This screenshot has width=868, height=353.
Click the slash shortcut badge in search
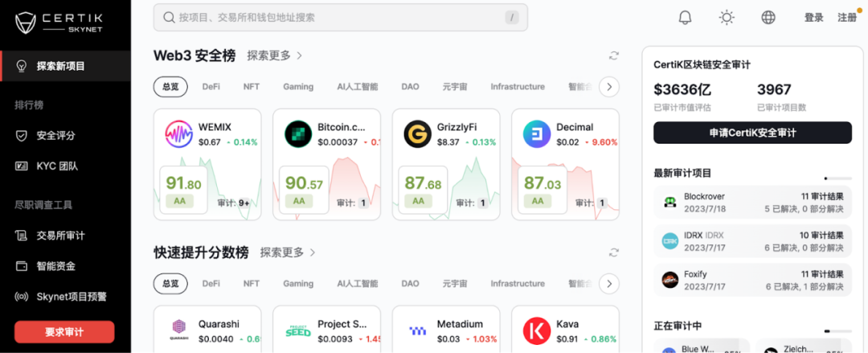[x=511, y=18]
